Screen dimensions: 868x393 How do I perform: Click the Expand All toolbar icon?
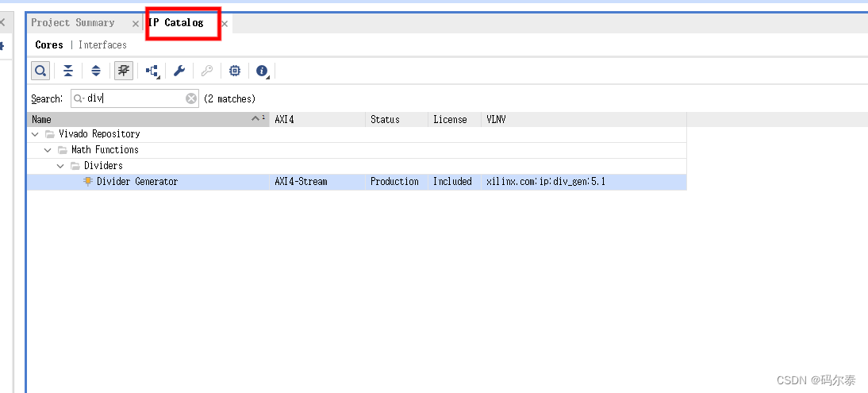point(96,71)
